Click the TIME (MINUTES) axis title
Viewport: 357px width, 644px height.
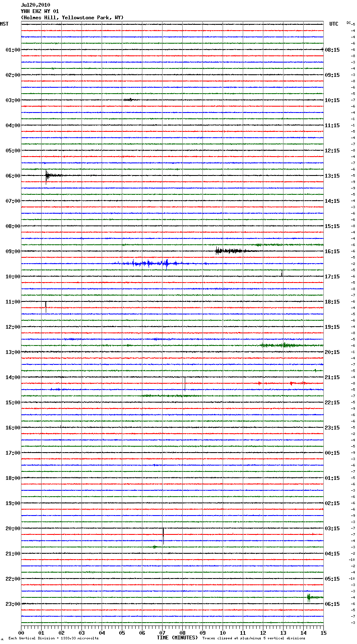pyautogui.click(x=177, y=638)
